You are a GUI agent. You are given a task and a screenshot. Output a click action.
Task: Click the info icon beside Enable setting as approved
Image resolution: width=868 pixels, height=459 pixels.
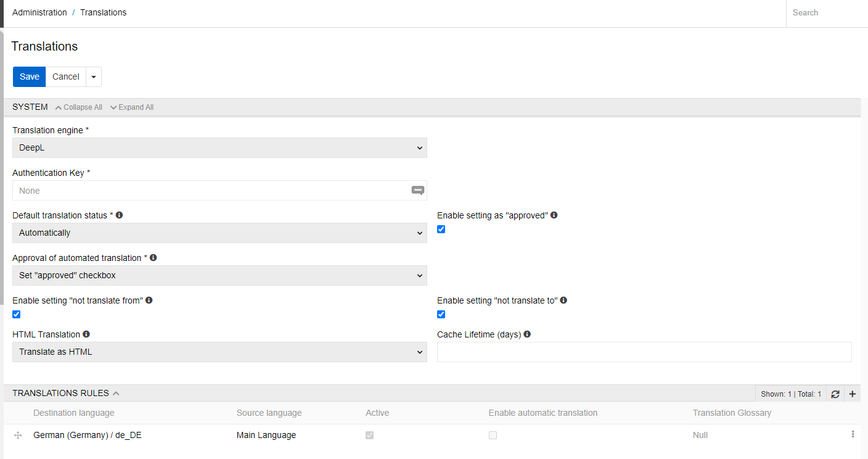coord(554,215)
